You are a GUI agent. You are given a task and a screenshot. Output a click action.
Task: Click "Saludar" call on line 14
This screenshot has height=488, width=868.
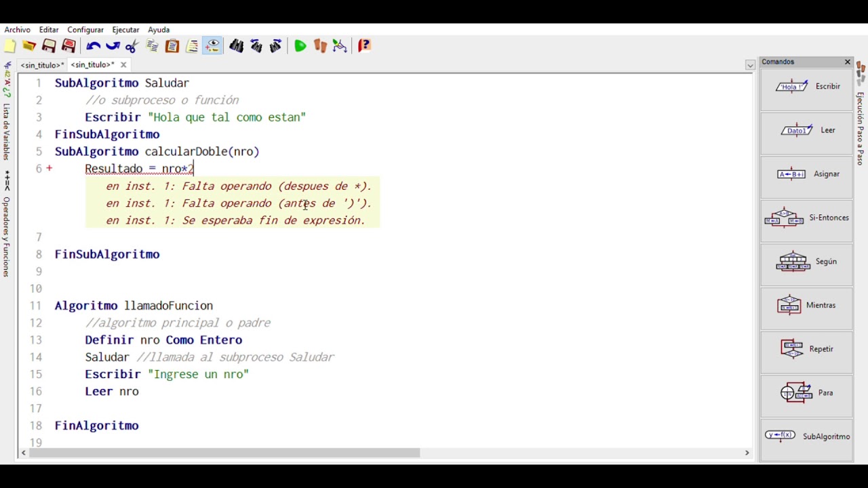[107, 357]
